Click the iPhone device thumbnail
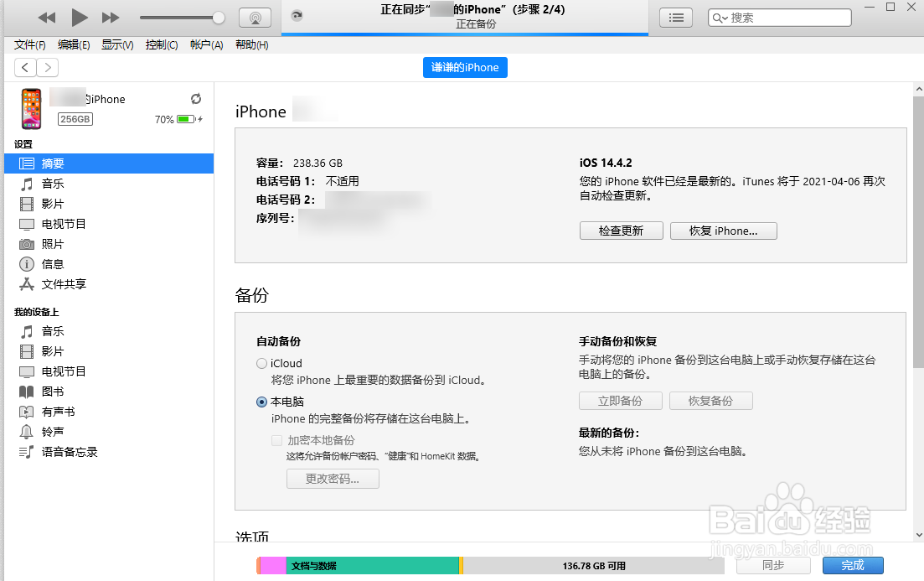Image resolution: width=924 pixels, height=581 pixels. click(x=31, y=108)
